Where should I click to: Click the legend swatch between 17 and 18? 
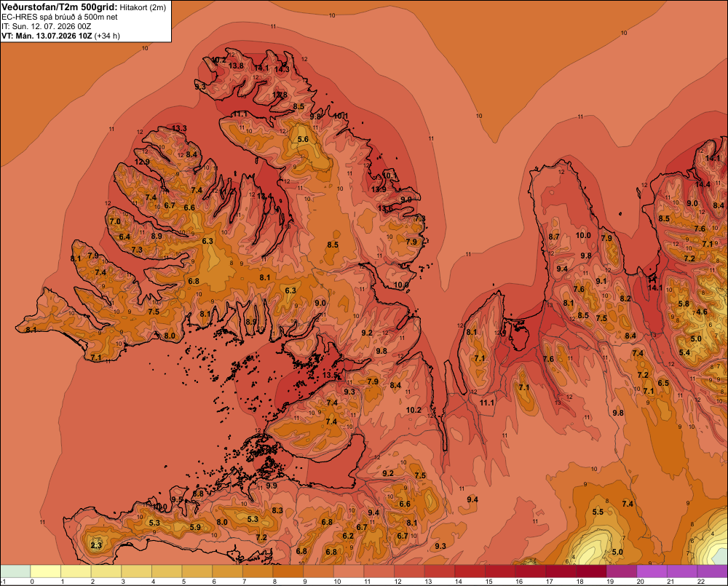coord(561,571)
